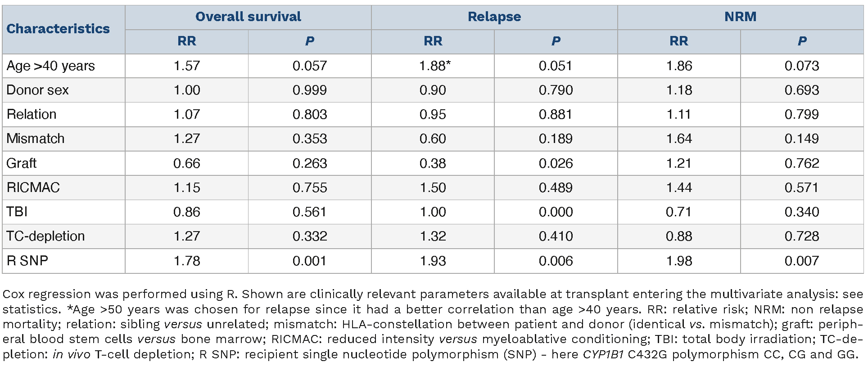Select the NRM header cell
The height and width of the screenshot is (366, 868).
[x=740, y=17]
